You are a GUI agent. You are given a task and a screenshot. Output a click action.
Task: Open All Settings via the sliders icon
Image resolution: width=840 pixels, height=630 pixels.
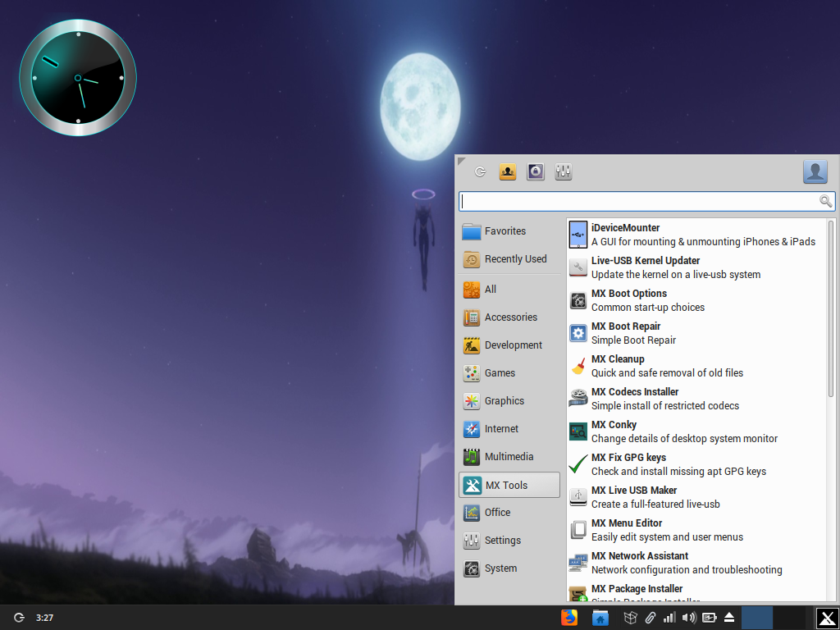point(563,171)
